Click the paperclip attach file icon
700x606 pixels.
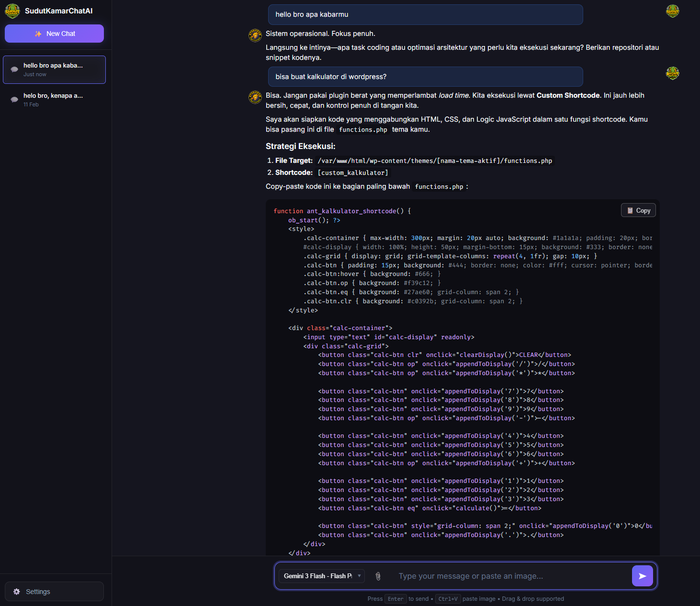(x=378, y=576)
